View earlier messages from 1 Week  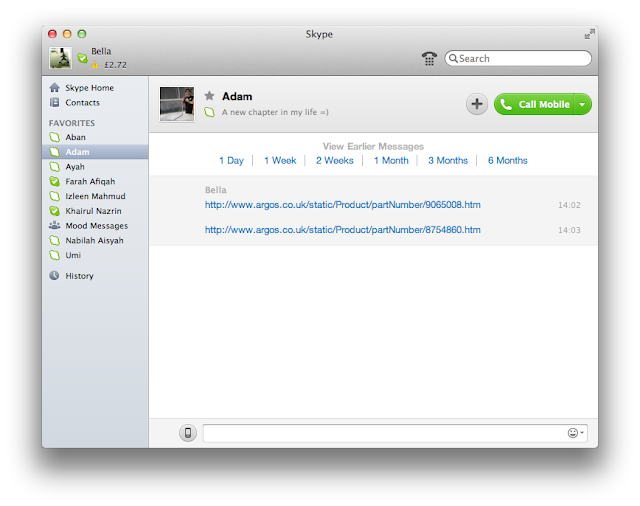(x=280, y=160)
